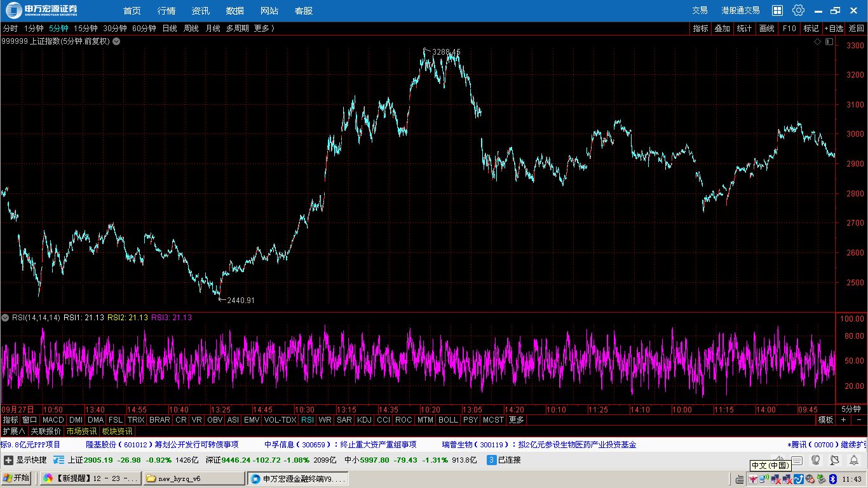Viewport: 868px width, 488px height.
Task: Open the grid layout icon in title bar
Action: (x=777, y=10)
